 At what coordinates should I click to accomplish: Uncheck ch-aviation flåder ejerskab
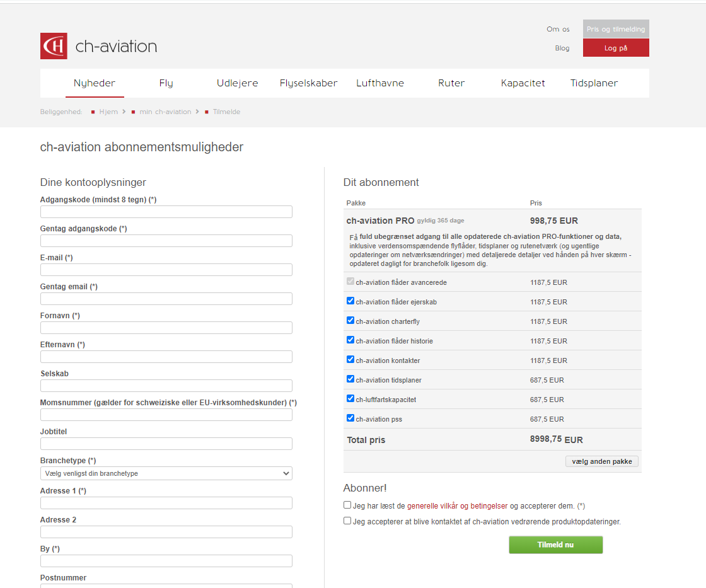tap(350, 301)
